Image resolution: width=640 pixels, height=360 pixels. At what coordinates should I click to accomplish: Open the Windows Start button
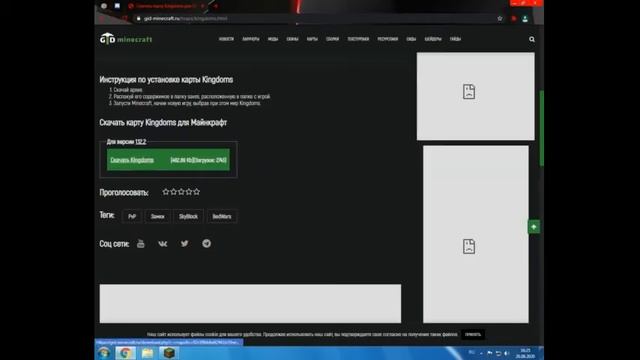pos(104,353)
